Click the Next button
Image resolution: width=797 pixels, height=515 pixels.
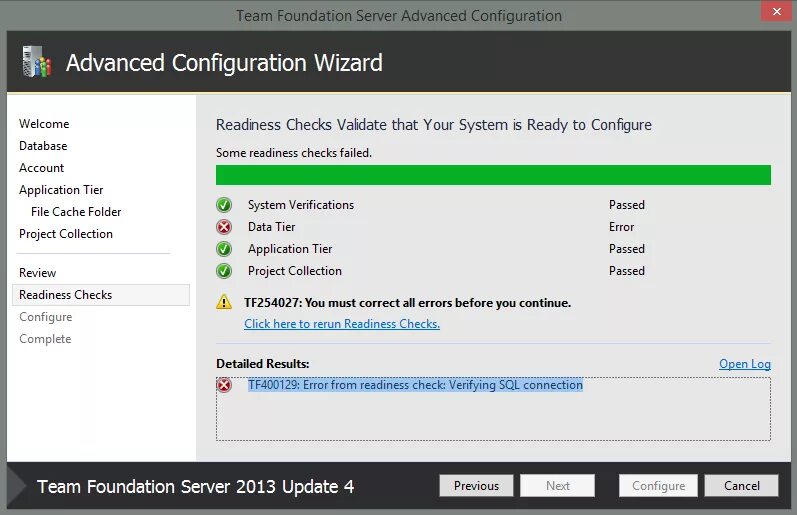[558, 486]
